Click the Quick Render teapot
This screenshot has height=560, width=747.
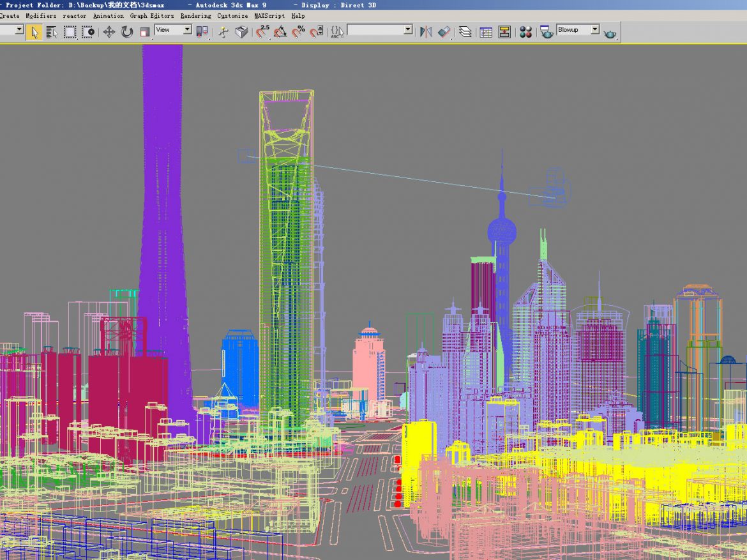pyautogui.click(x=610, y=33)
